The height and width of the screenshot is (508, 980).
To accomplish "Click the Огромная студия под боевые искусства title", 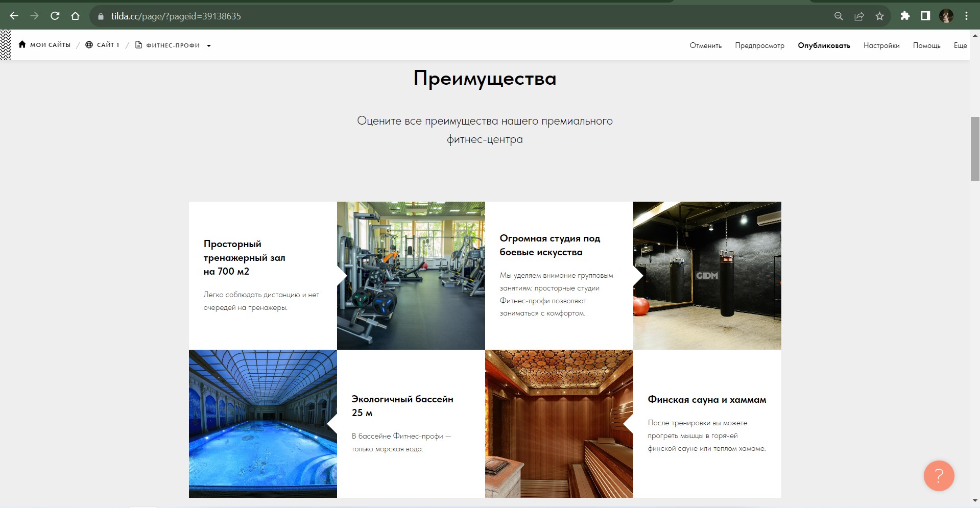I will [x=550, y=245].
